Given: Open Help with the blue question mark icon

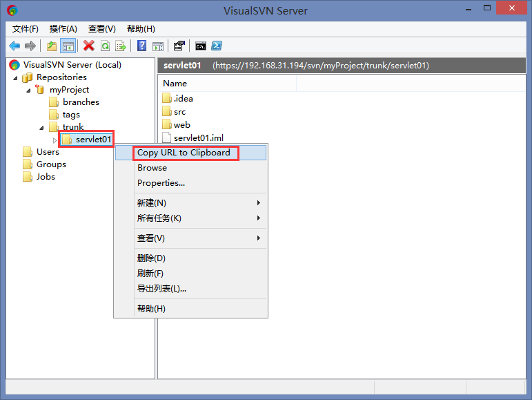Looking at the screenshot, I should [x=142, y=46].
